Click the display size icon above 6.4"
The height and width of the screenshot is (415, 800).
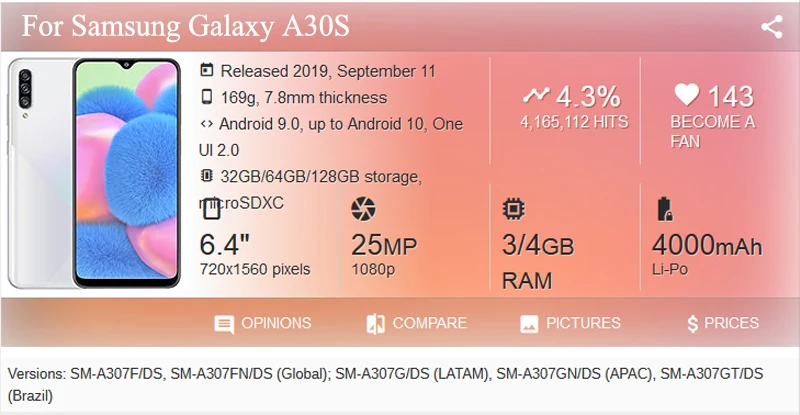(211, 209)
